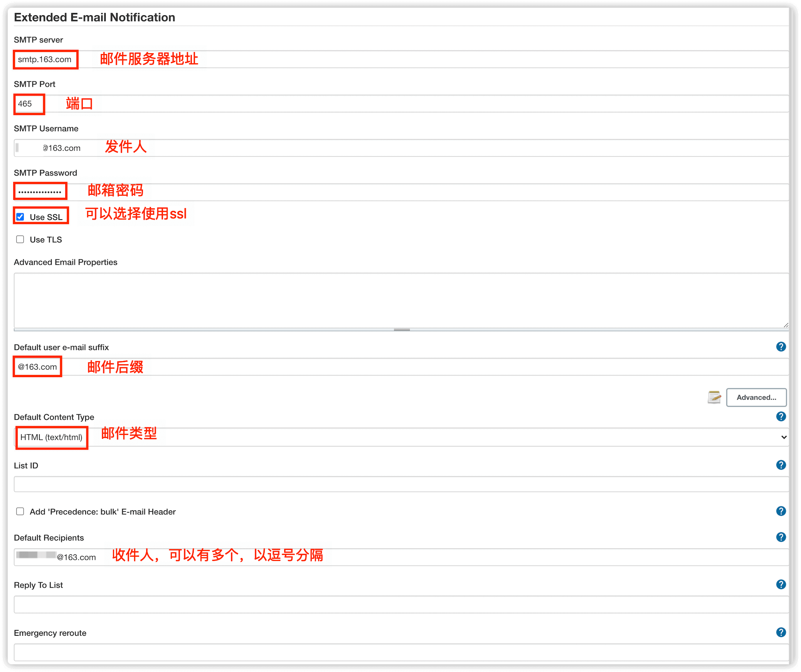
Task: Click the SMTP Username label
Action: point(46,128)
